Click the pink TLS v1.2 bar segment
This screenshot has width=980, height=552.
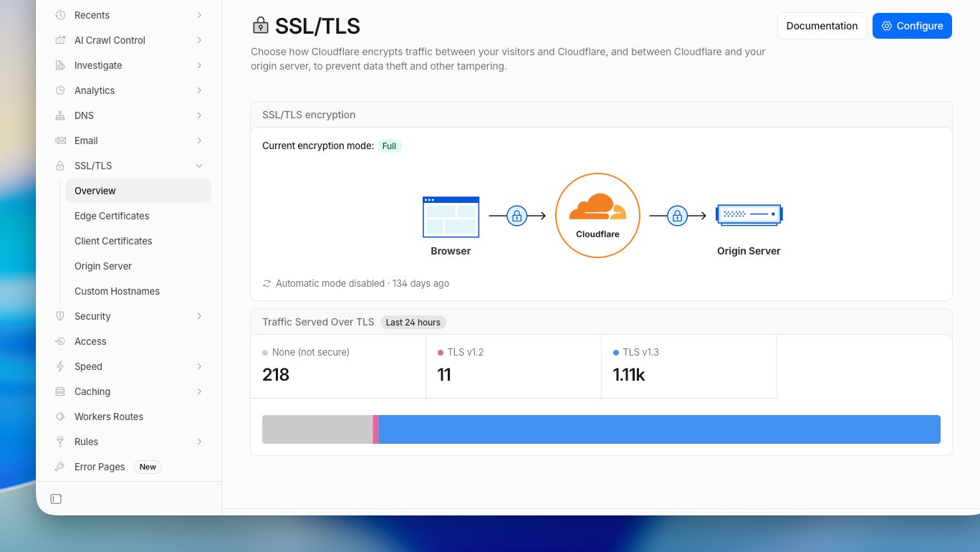click(x=375, y=429)
